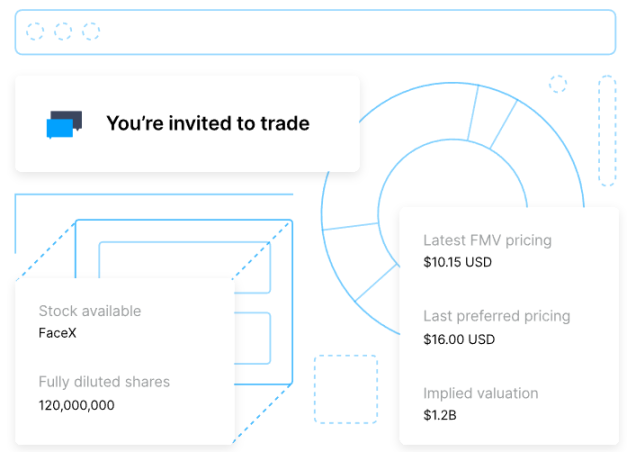Open the "You're invited to trade" notification

pyautogui.click(x=207, y=124)
